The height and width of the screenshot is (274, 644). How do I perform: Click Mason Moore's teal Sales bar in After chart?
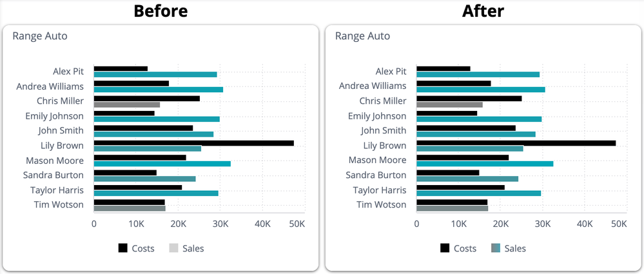point(485,164)
